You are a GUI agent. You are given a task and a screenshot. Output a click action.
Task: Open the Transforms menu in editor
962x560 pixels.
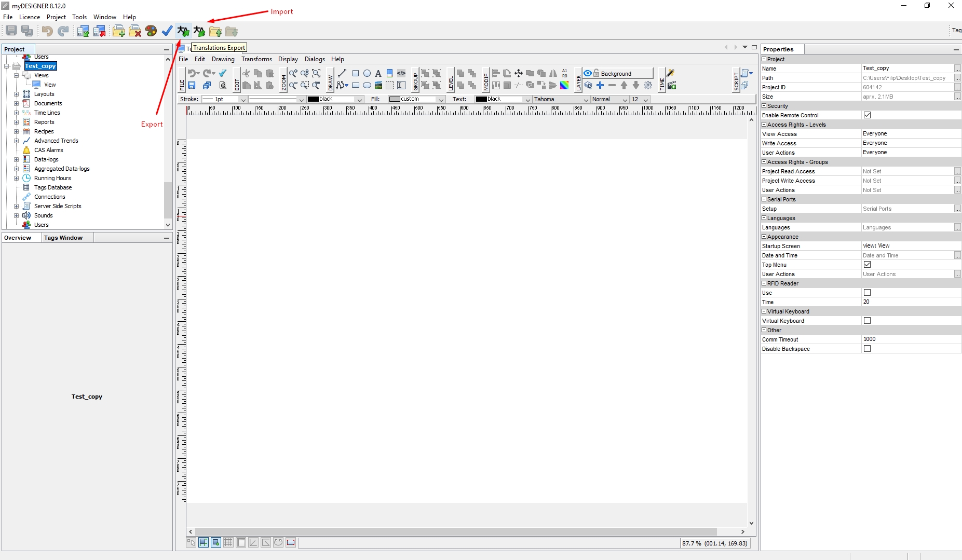pos(256,59)
